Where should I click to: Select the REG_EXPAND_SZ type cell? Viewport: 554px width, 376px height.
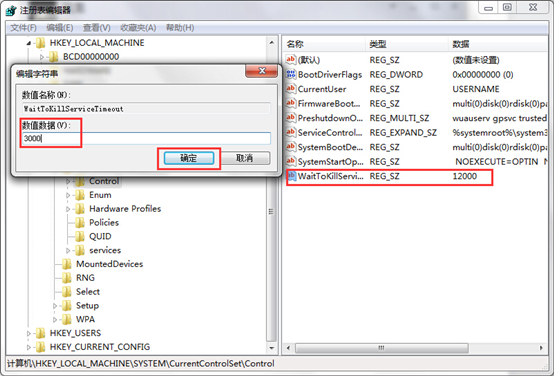click(x=403, y=132)
